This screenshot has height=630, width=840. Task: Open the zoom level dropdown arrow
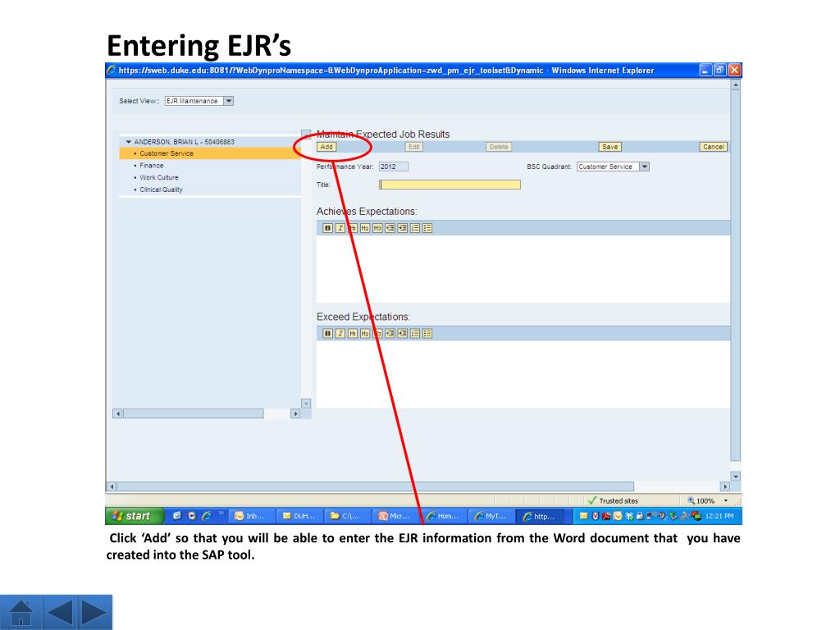coord(726,500)
